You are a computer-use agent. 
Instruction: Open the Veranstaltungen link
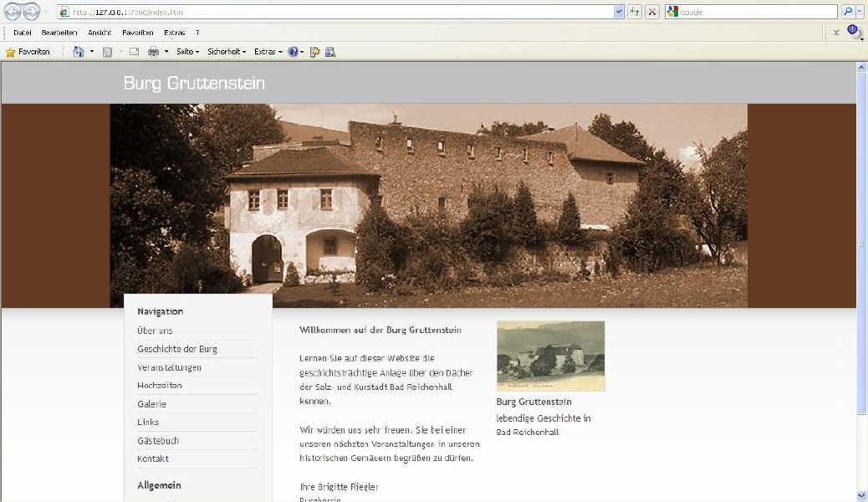coord(170,367)
